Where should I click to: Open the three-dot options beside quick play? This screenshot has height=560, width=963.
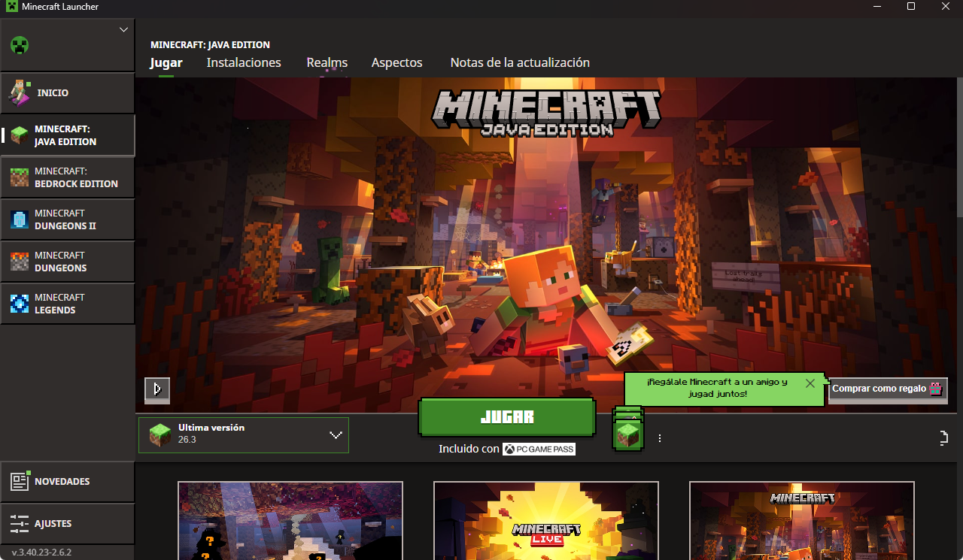(660, 438)
